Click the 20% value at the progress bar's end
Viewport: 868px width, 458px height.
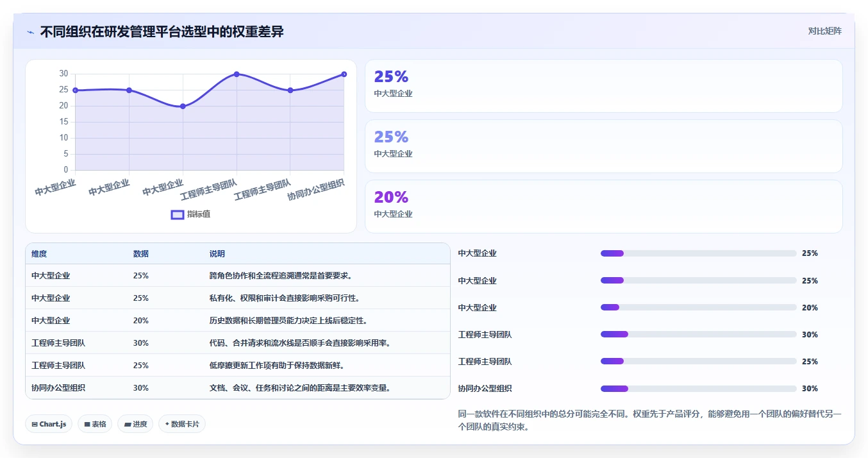click(x=810, y=308)
